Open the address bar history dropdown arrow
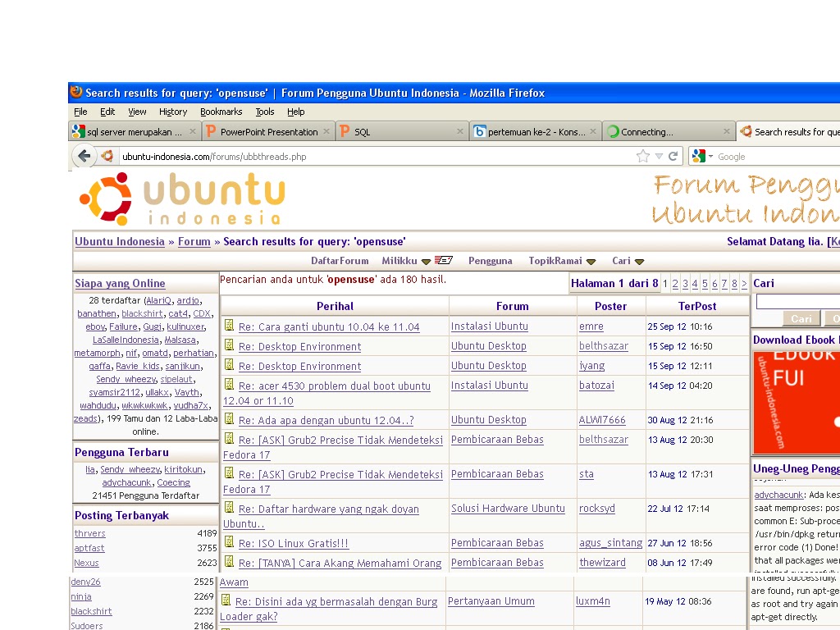Screen dimensions: 840x630 pos(659,157)
